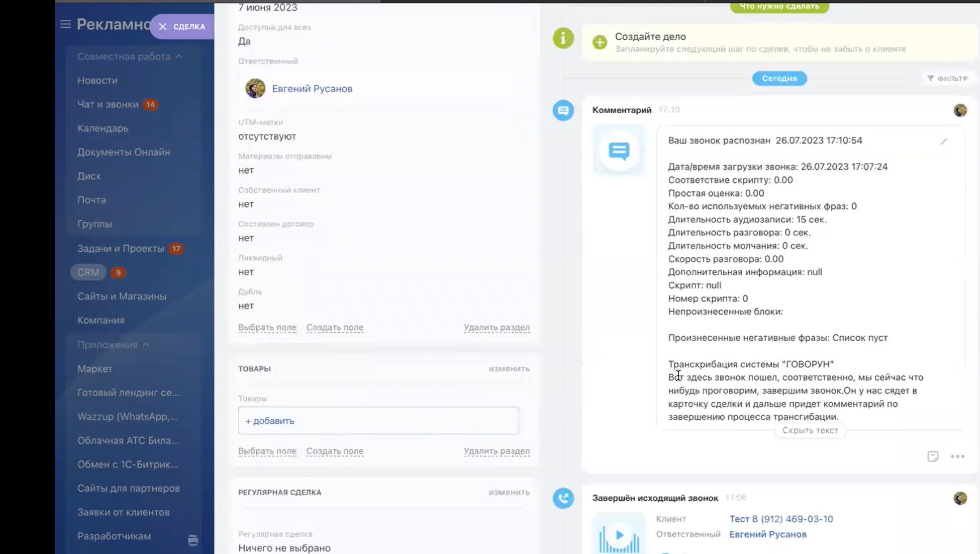Click the Завершён исходящий звонок title
The image size is (980, 554).
[x=655, y=498]
